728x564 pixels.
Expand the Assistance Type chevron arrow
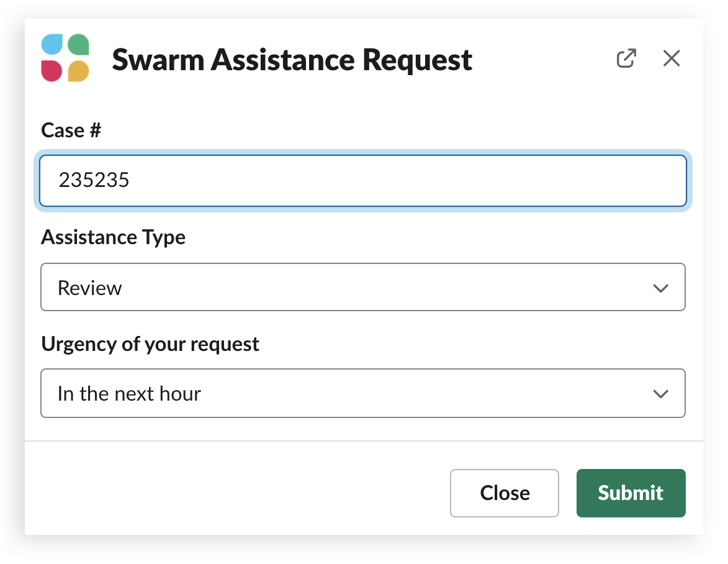click(660, 288)
